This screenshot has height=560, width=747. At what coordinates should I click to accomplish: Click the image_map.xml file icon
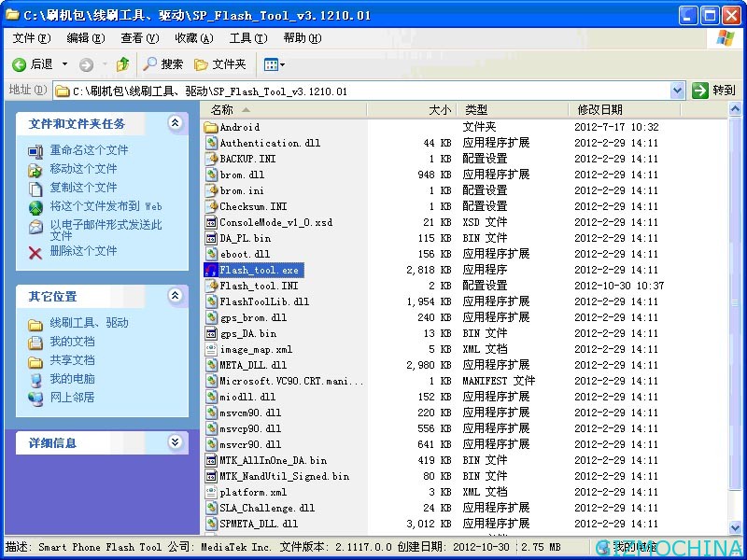[x=211, y=349]
